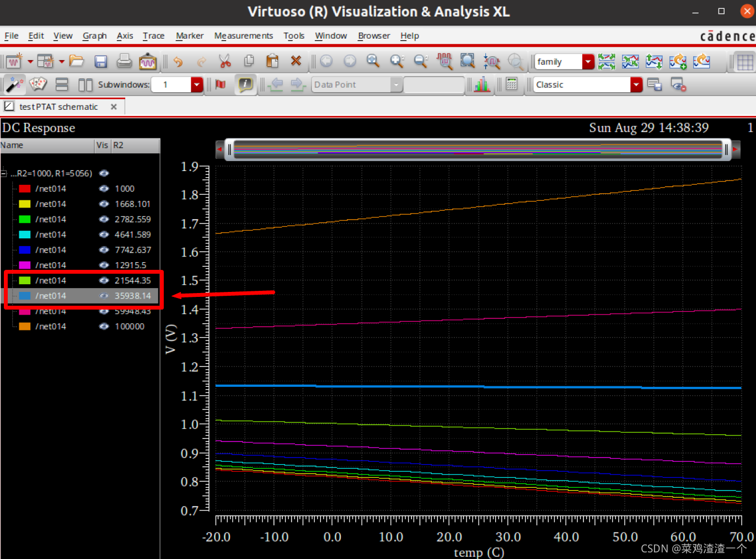Toggle visibility of R2=1000 group
The height and width of the screenshot is (559, 756).
point(104,173)
